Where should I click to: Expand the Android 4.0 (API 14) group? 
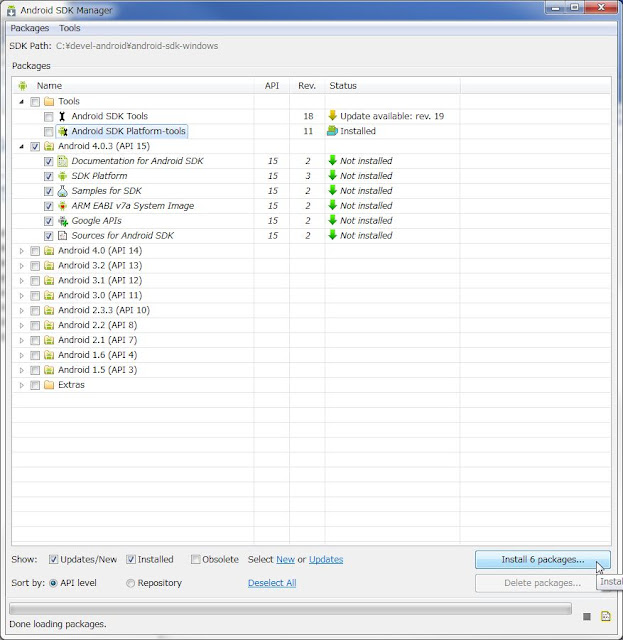tap(22, 251)
